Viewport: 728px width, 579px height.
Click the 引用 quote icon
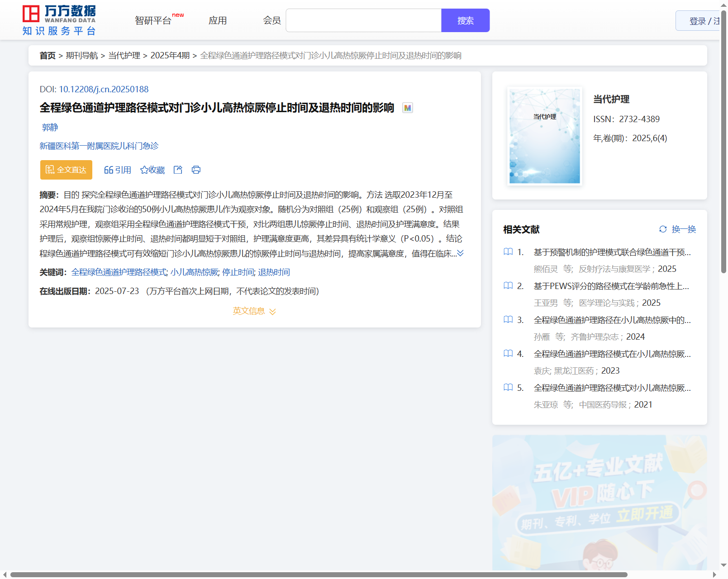tap(109, 170)
